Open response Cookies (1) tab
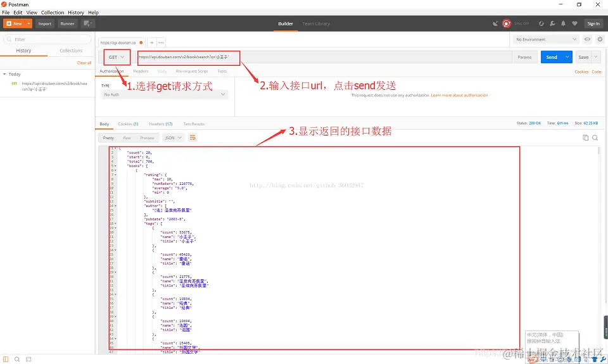This screenshot has height=364, width=608. (x=128, y=124)
